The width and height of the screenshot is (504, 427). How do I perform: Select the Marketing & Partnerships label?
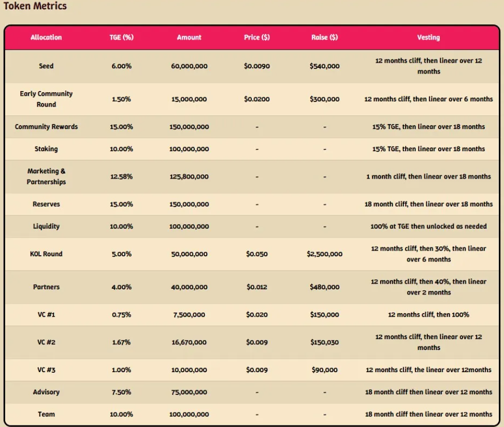[x=46, y=176]
